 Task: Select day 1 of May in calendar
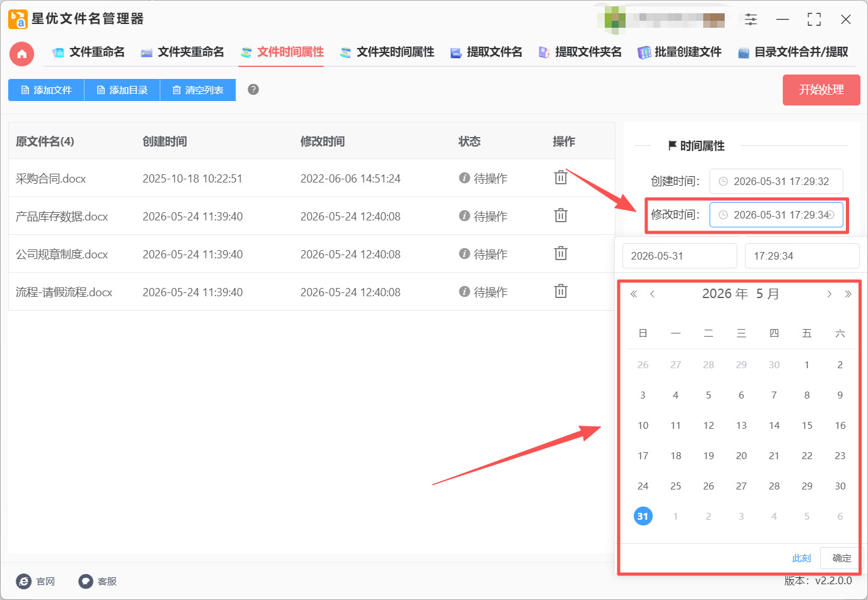click(807, 364)
